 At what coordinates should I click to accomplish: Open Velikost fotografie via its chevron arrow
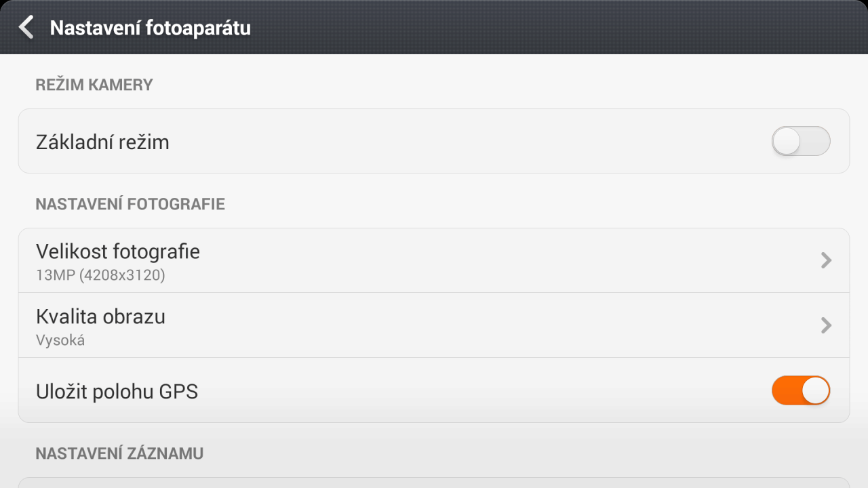(826, 260)
